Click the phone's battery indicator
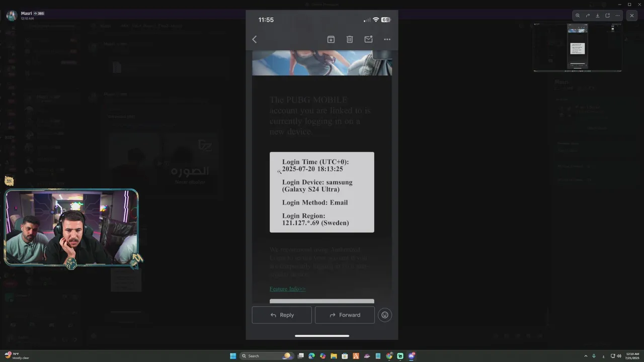This screenshot has width=644, height=362. tap(385, 20)
